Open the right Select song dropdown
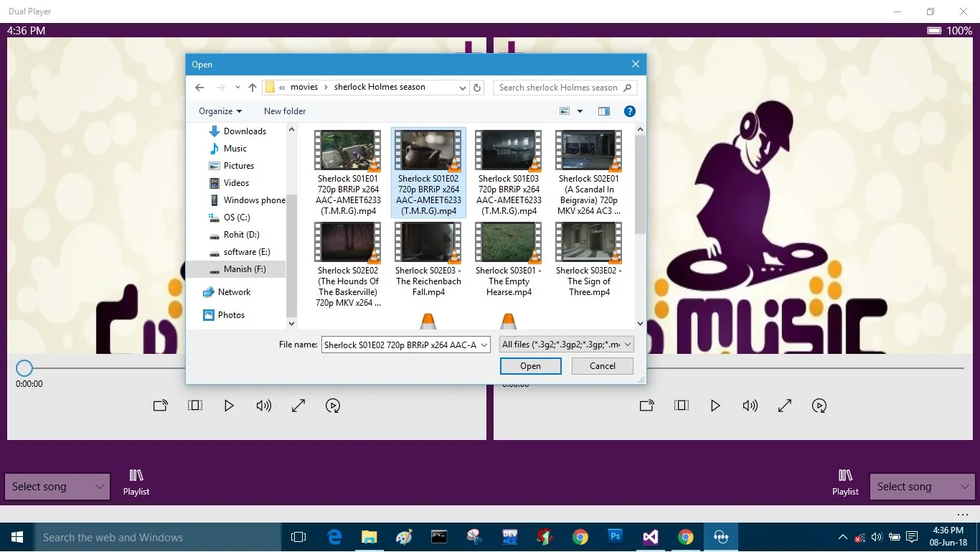The image size is (980, 552). (923, 487)
